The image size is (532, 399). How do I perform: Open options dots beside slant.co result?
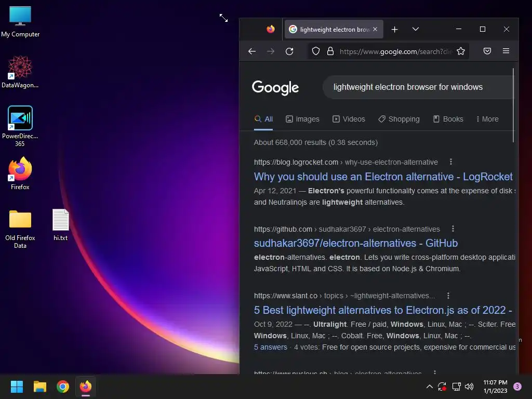[448, 296]
